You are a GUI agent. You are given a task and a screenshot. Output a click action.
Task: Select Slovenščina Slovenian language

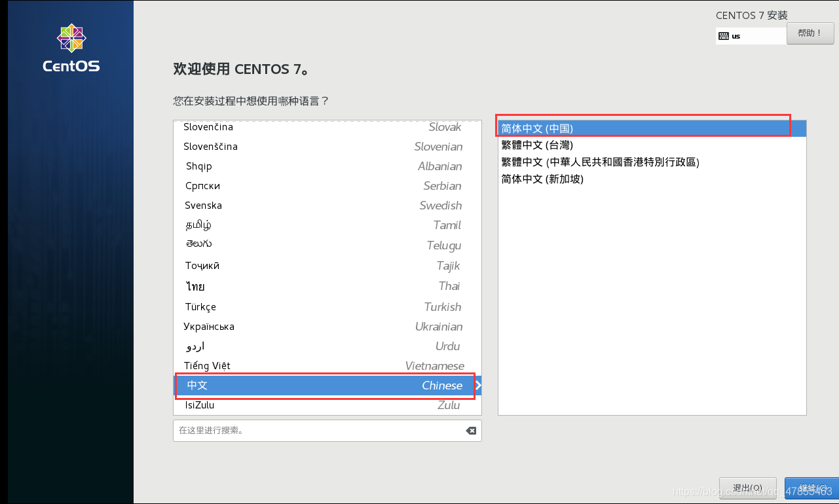click(x=327, y=147)
